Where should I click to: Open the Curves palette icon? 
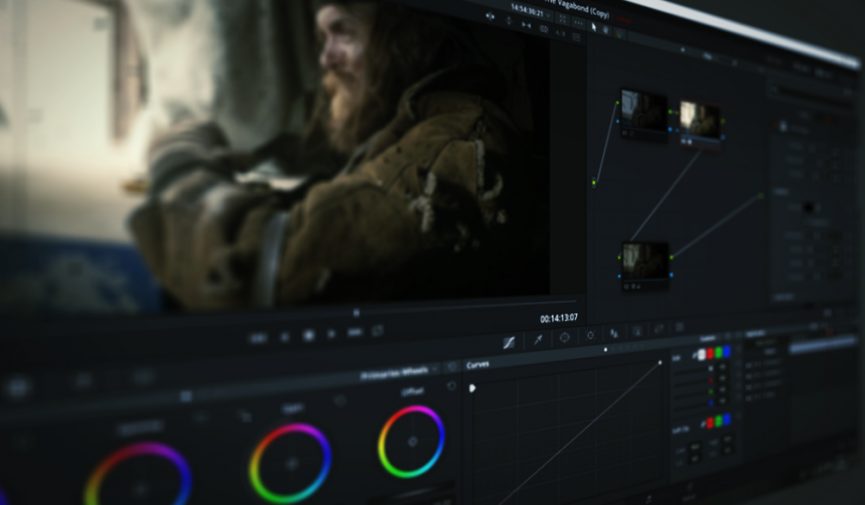(x=509, y=343)
